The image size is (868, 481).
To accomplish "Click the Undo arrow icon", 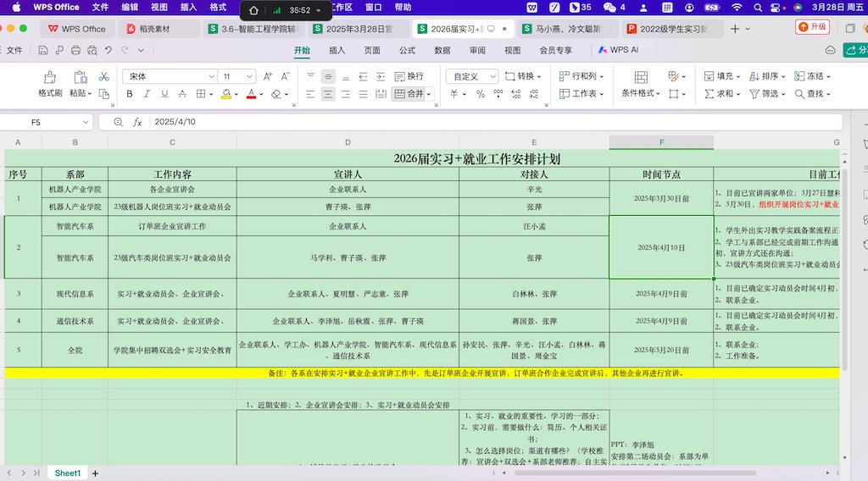I will pos(108,50).
